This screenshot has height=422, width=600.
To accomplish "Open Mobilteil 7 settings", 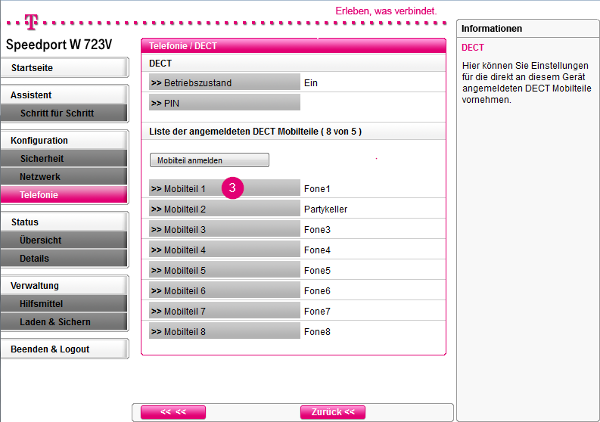I will [x=224, y=311].
